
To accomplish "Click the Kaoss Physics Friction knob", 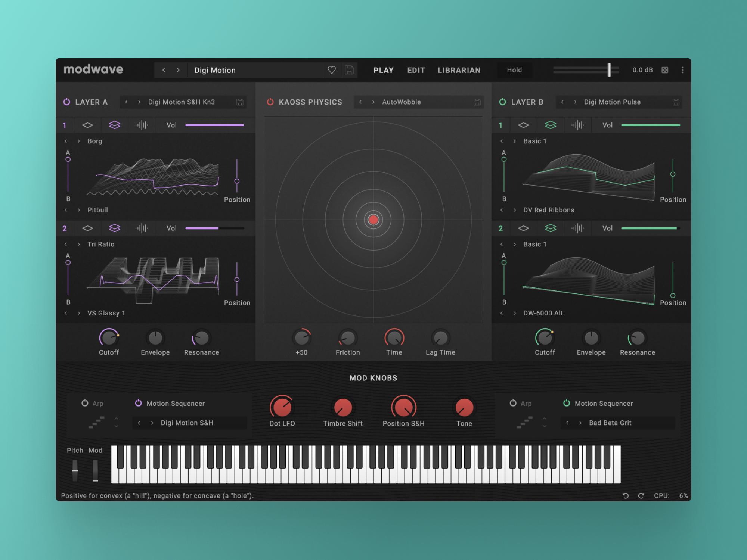I will point(348,338).
